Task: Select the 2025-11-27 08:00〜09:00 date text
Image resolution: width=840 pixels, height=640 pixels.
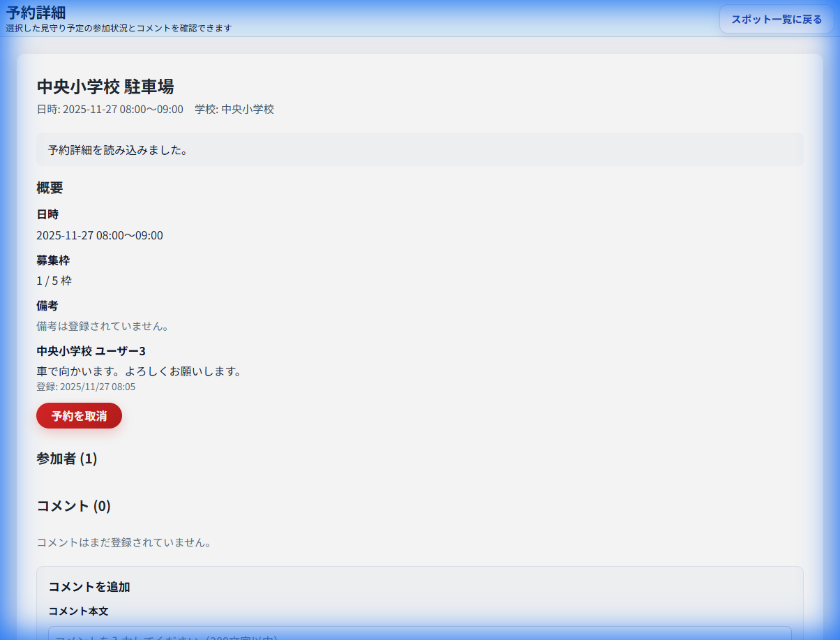Action: [99, 235]
